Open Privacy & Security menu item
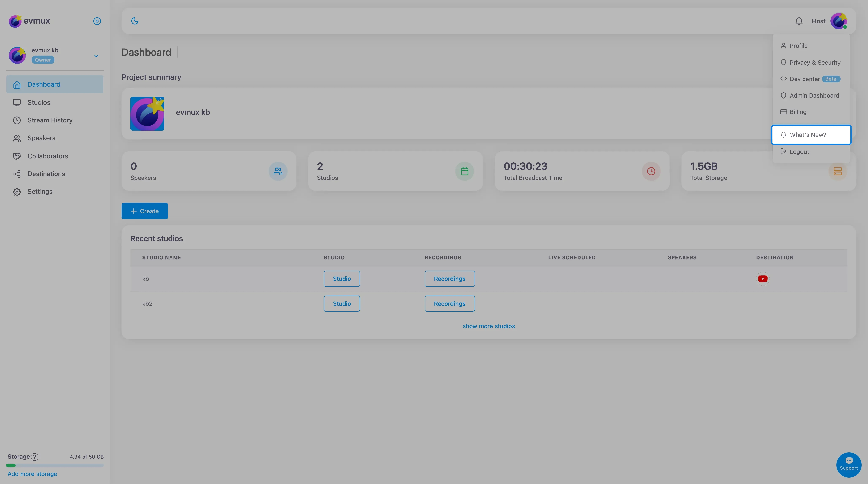Screen dimensions: 868x484 point(811,62)
